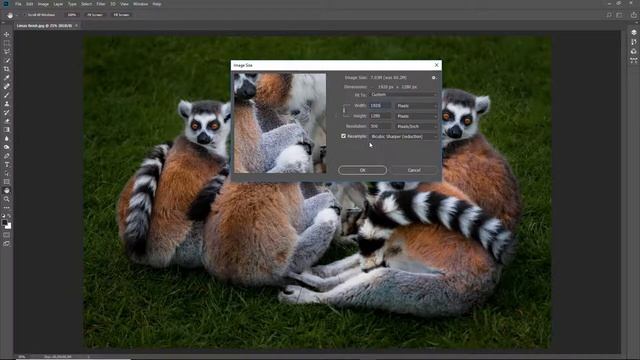Select the Zoom magnifier tool
The width and height of the screenshot is (640, 360).
[7, 199]
